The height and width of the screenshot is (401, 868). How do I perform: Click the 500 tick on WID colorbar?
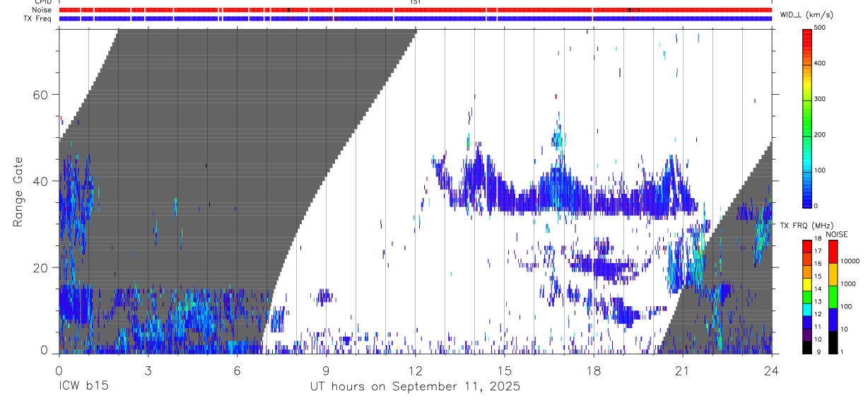(x=821, y=28)
